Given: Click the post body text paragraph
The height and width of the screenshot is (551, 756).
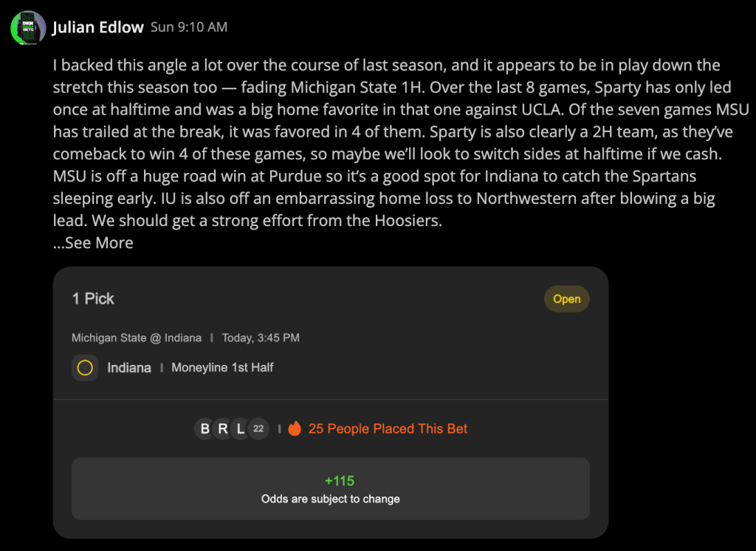Looking at the screenshot, I should click(400, 143).
